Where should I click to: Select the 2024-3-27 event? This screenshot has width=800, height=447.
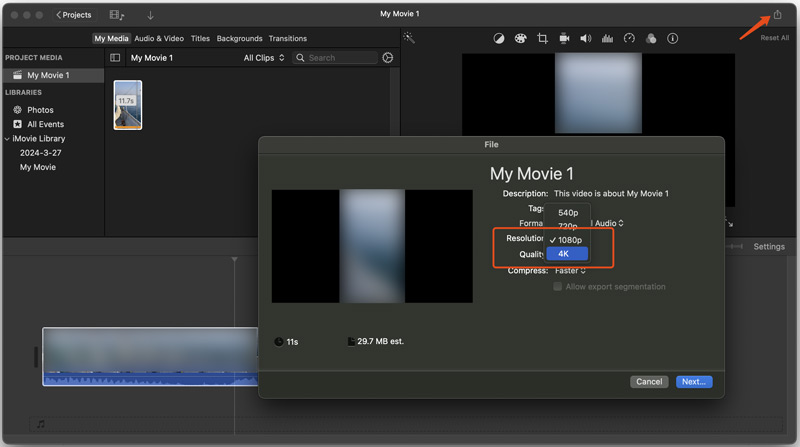pos(41,153)
